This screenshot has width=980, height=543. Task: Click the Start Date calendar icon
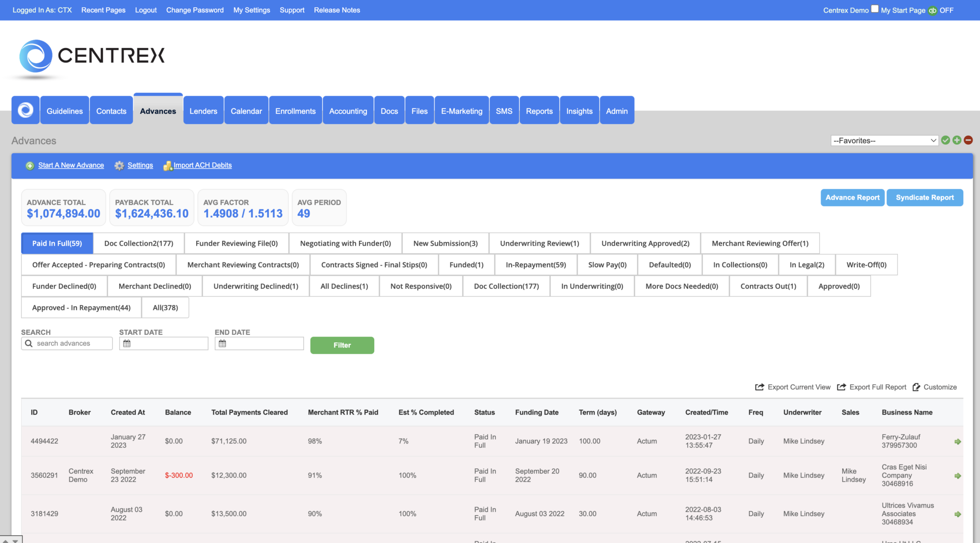coord(127,343)
